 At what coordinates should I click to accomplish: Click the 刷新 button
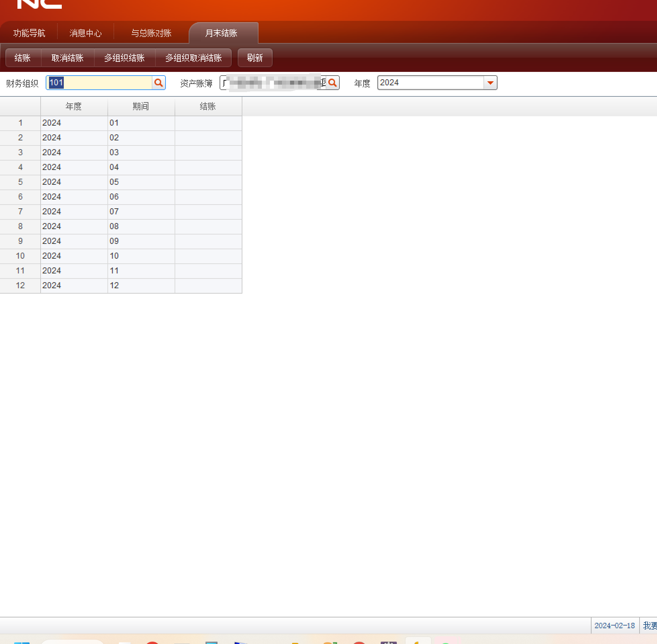(255, 58)
